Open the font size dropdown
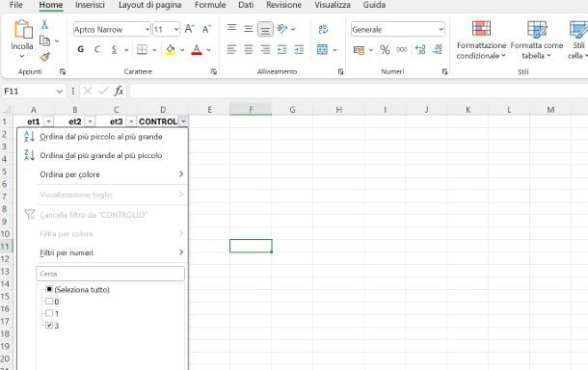This screenshot has height=370, width=588. point(175,29)
